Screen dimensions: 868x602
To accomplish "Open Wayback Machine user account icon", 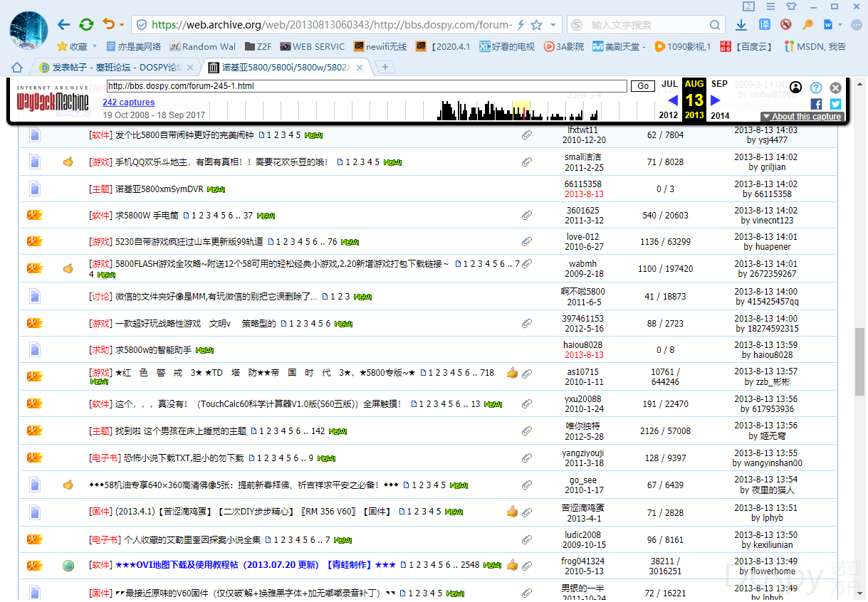I will (796, 88).
